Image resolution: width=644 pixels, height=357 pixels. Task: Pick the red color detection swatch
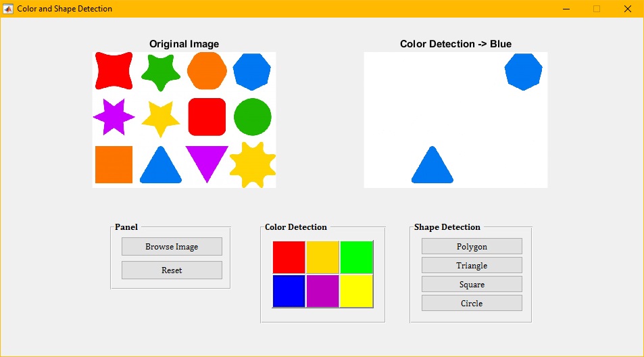(x=289, y=257)
